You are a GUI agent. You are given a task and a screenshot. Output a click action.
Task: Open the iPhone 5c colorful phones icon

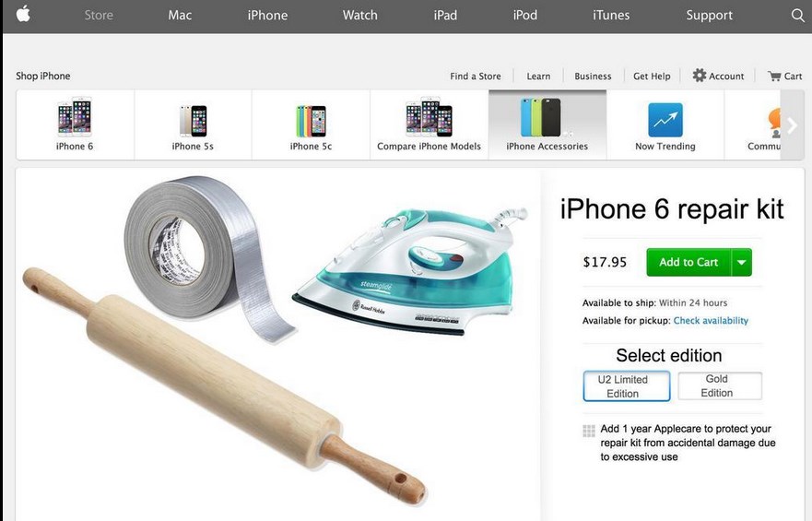pos(311,121)
